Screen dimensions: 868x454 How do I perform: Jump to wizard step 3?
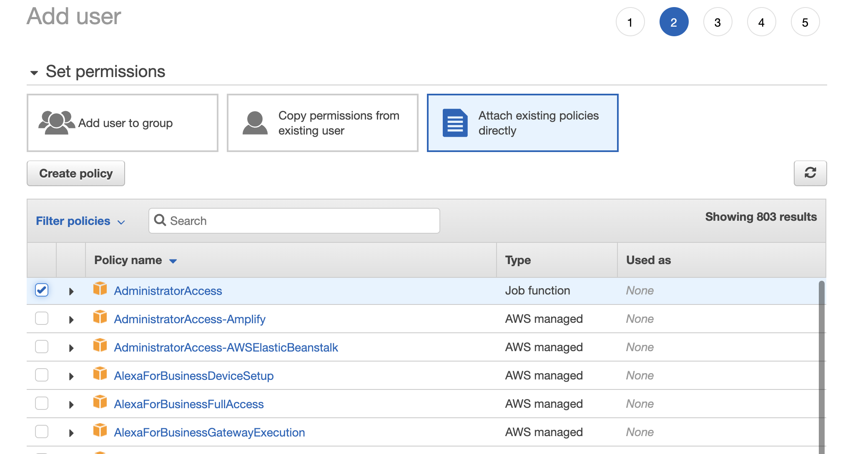(717, 22)
